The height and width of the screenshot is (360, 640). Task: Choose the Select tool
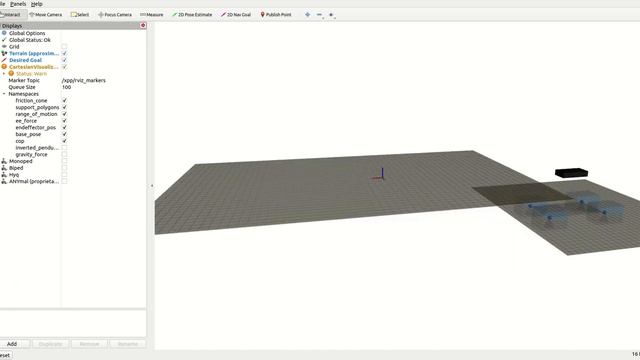pyautogui.click(x=80, y=15)
